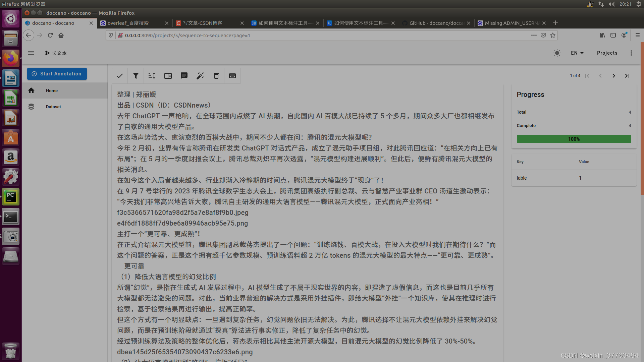Screen dimensions: 644x362
Task: Bookmark this page with star icon
Action: pos(553,35)
